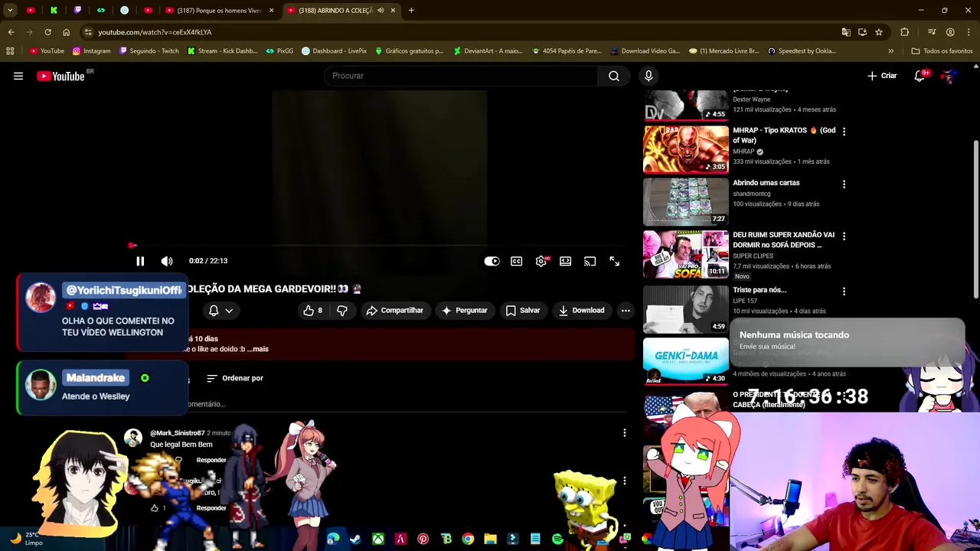The width and height of the screenshot is (980, 551).
Task: Open the account avatar menu
Action: tap(949, 76)
